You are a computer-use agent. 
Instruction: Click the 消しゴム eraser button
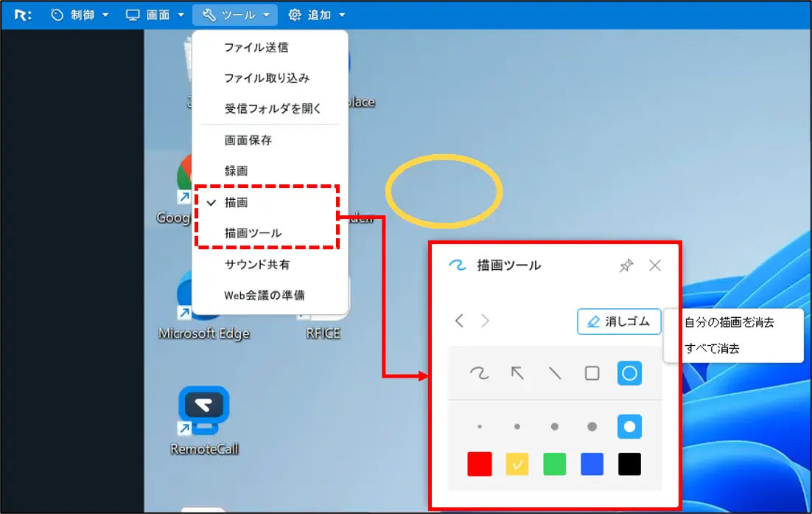pos(619,322)
